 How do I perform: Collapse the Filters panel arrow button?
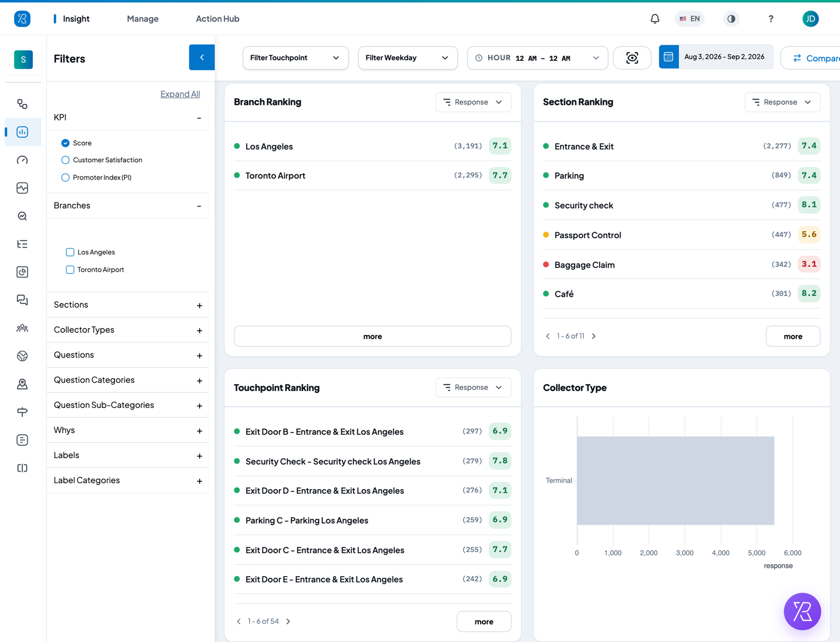pos(202,57)
